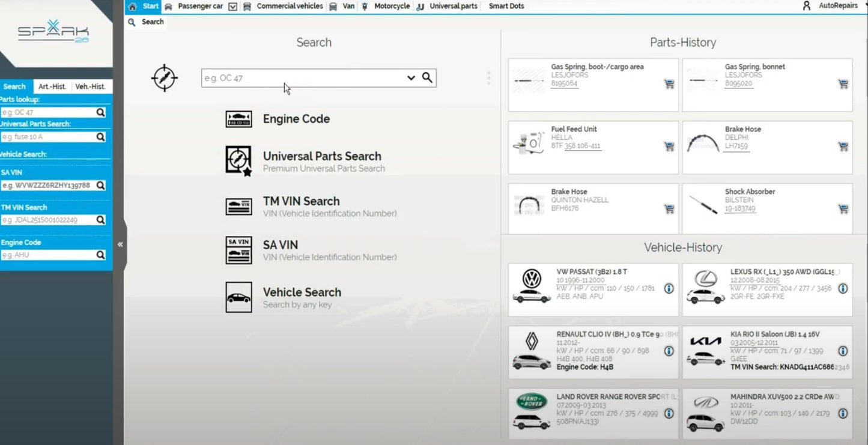The width and height of the screenshot is (868, 445).
Task: Click the TM VIN Search icon
Action: [238, 206]
